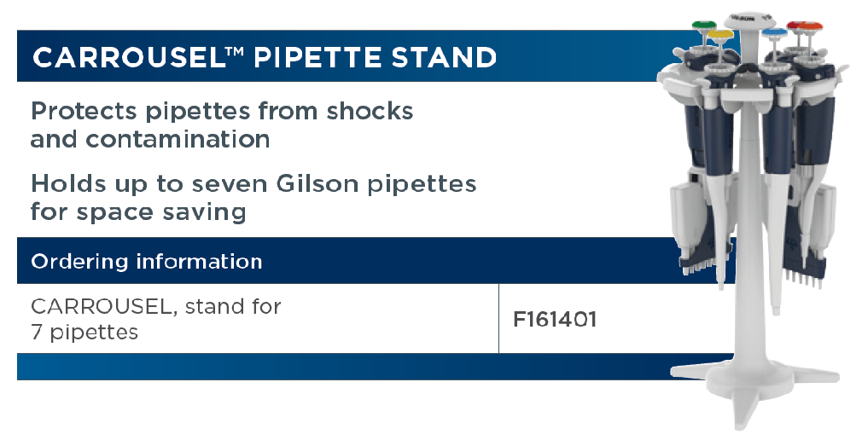Click 'Protects pipettes from shocks' text
Screen dimensions: 868x440
click(x=222, y=111)
